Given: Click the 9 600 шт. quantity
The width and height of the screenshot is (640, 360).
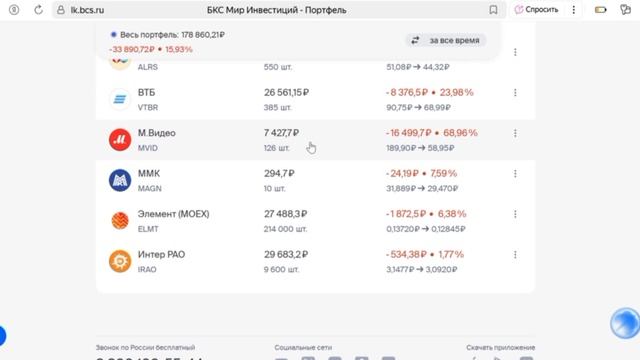Looking at the screenshot, I should [281, 269].
